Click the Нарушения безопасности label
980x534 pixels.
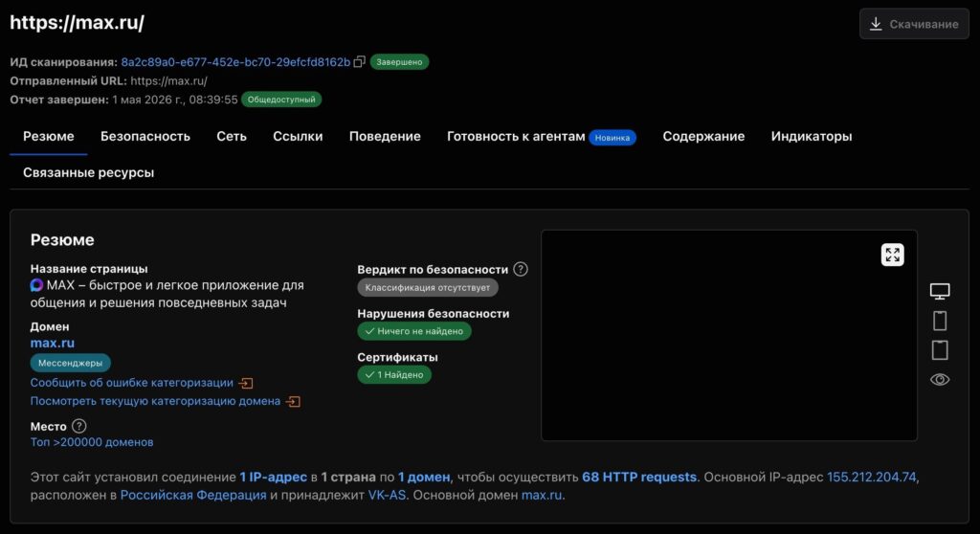click(x=434, y=313)
